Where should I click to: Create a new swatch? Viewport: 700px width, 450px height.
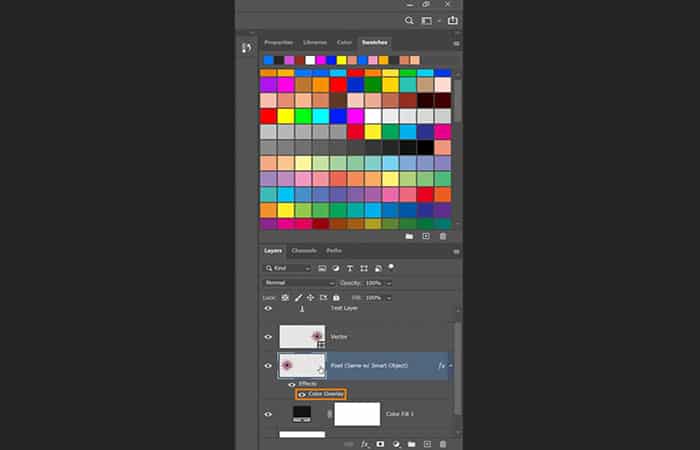[x=426, y=236]
